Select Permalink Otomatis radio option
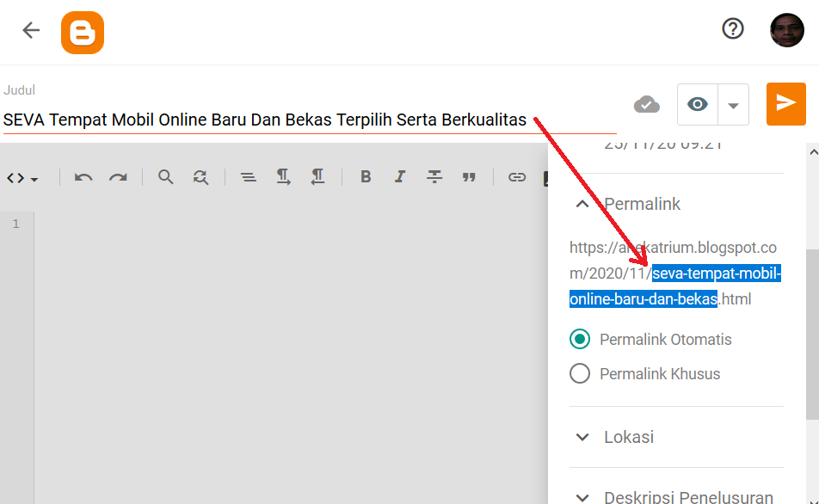 (x=580, y=340)
